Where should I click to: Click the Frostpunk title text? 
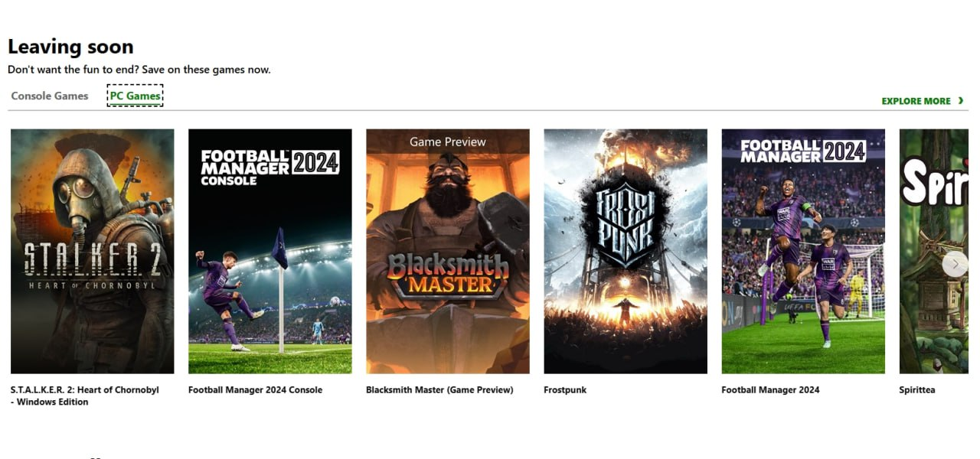[x=565, y=390]
